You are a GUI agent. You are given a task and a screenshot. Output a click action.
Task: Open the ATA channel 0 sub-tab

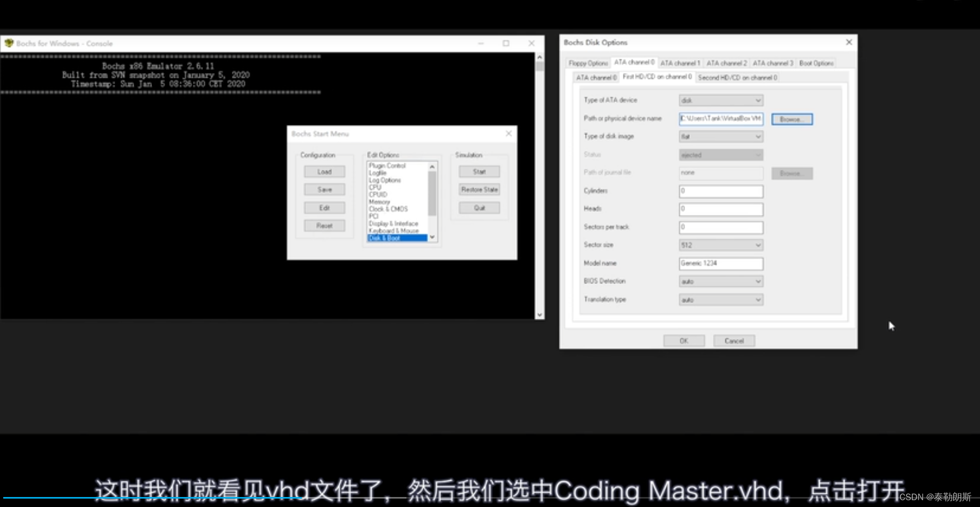[x=596, y=78]
